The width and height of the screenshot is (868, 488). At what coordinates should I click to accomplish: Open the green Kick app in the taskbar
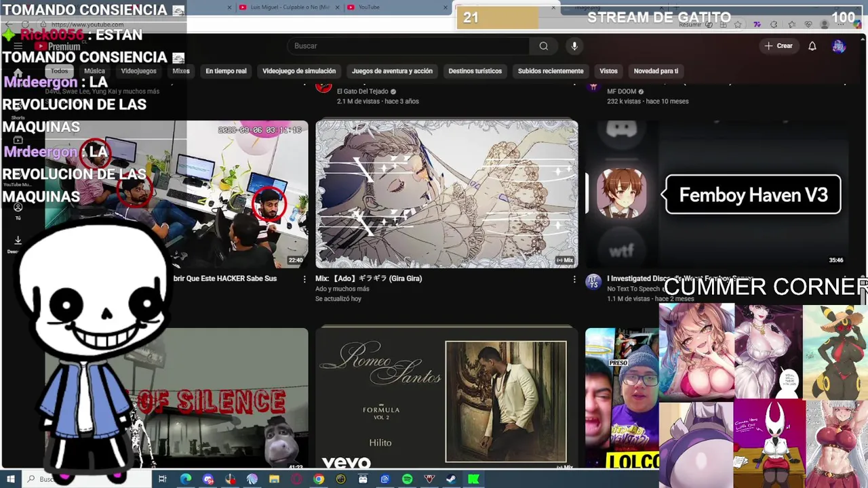click(473, 479)
